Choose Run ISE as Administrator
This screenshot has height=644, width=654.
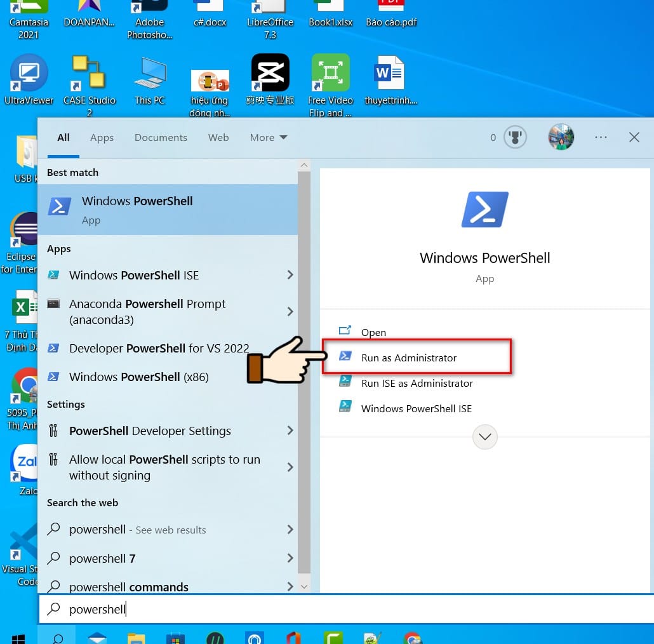click(x=406, y=383)
